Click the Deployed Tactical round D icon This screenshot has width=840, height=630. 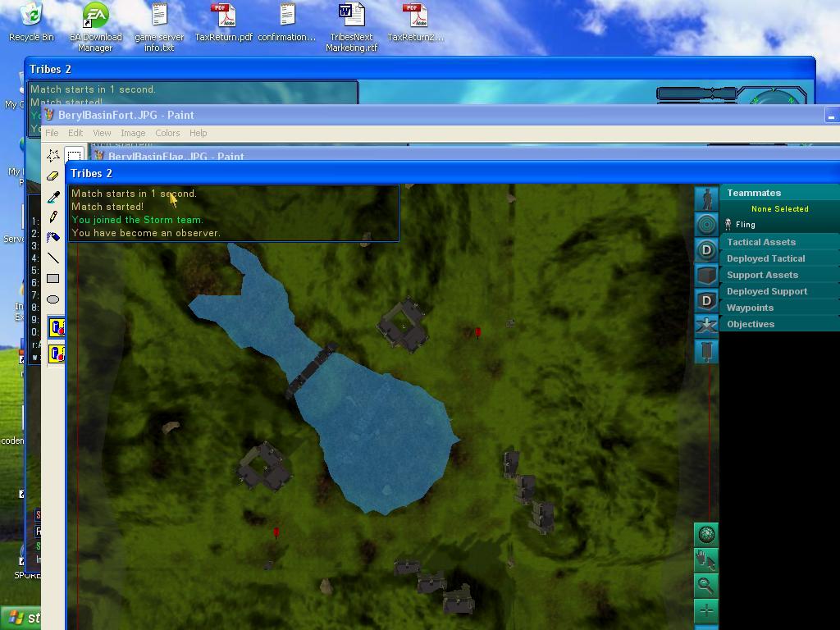click(x=706, y=249)
